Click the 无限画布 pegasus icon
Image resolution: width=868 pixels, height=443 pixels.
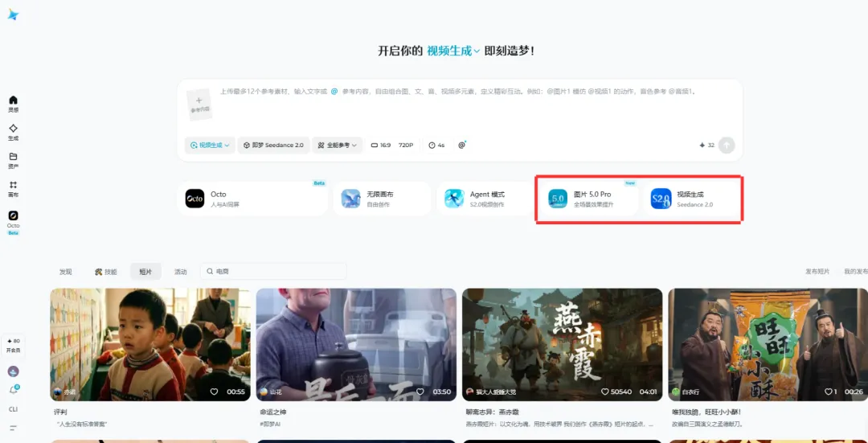tap(351, 199)
